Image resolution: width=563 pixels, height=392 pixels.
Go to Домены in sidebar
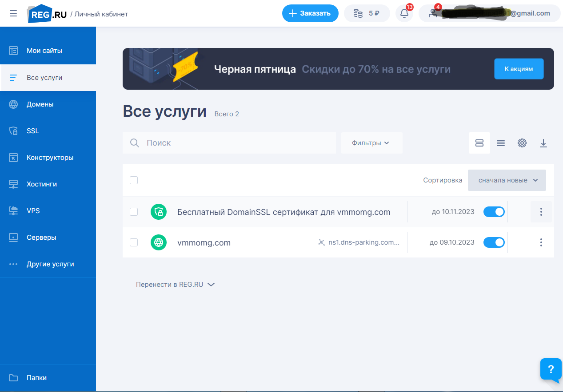tap(40, 104)
